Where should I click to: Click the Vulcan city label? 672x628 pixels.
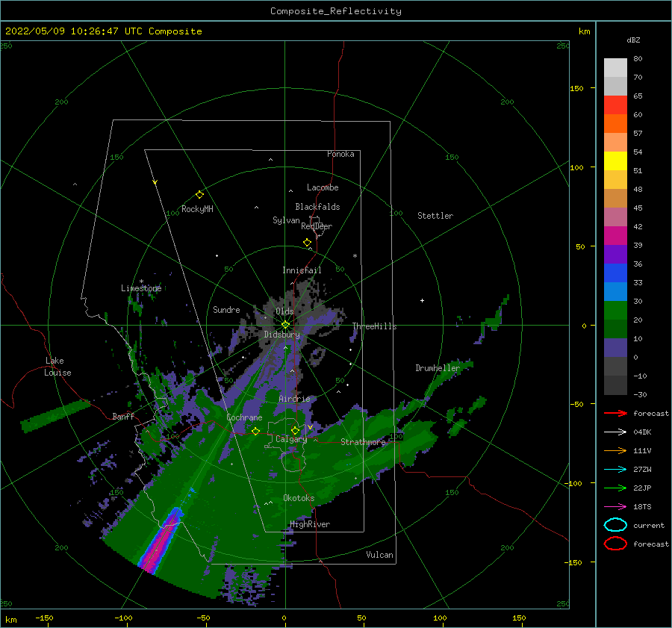pyautogui.click(x=380, y=555)
